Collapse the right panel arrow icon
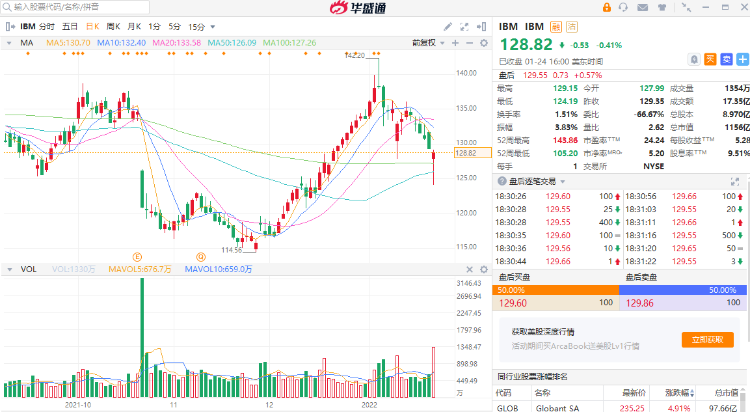This screenshot has width=750, height=412. pos(482,27)
